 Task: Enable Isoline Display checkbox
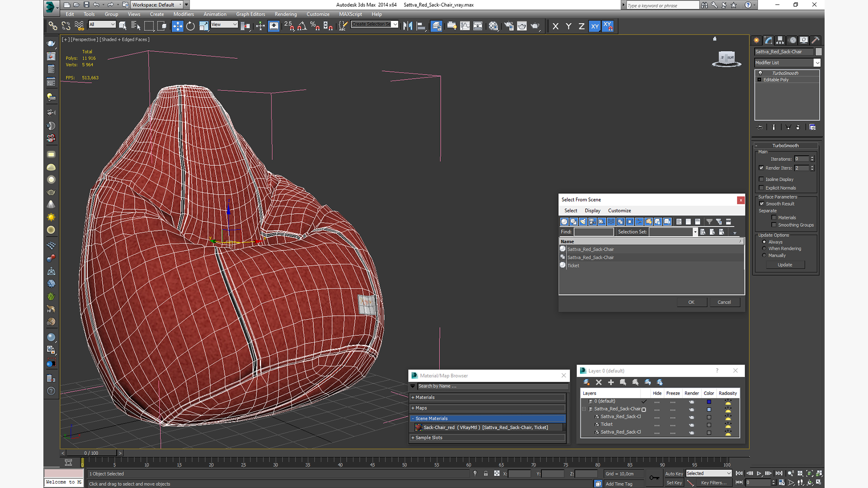(x=761, y=179)
